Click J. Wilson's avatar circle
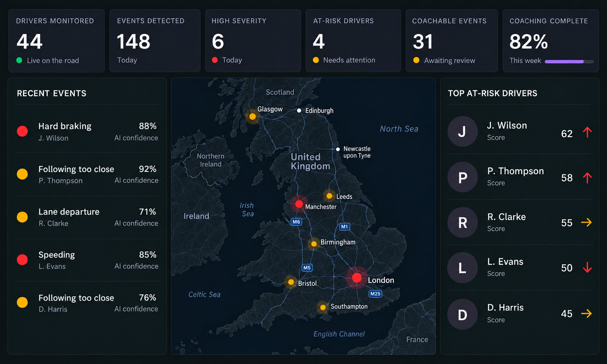This screenshot has width=607, height=364. pos(463,131)
